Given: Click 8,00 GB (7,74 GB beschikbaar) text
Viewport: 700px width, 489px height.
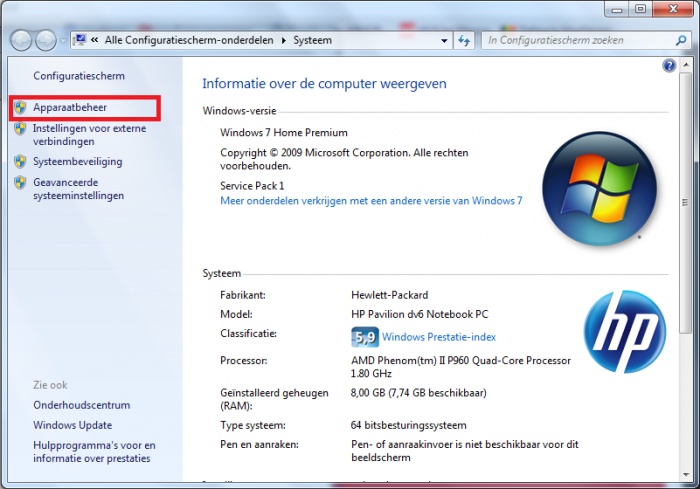Looking at the screenshot, I should (419, 393).
